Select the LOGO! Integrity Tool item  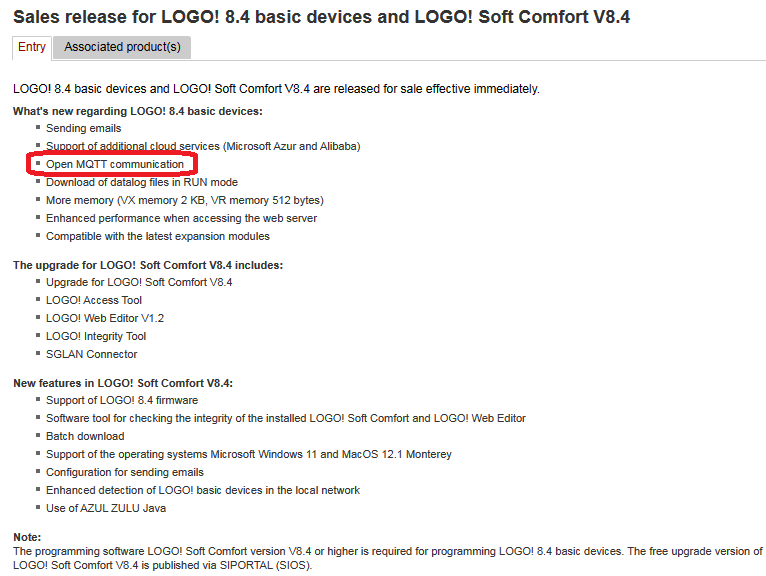pos(96,336)
